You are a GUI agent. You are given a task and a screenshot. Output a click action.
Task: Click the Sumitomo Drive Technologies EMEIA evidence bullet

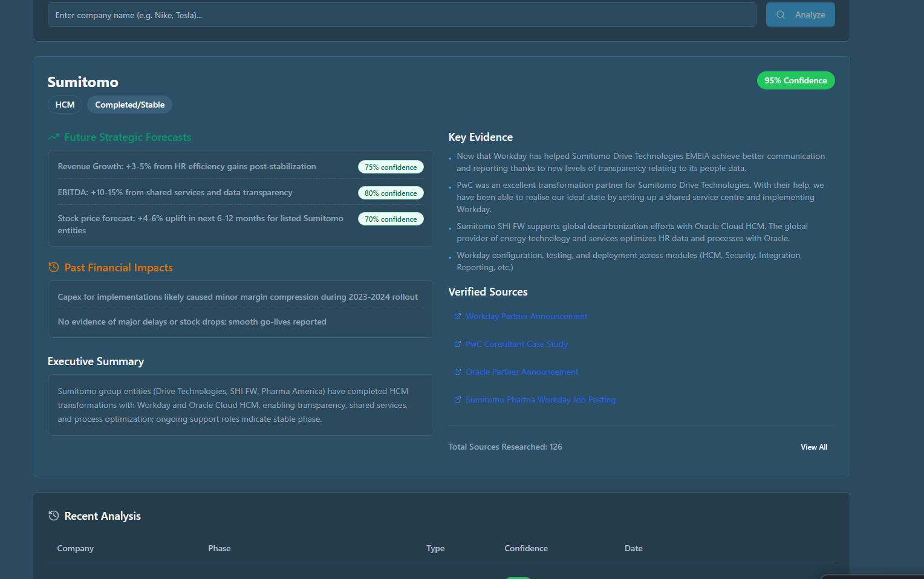pyautogui.click(x=640, y=162)
